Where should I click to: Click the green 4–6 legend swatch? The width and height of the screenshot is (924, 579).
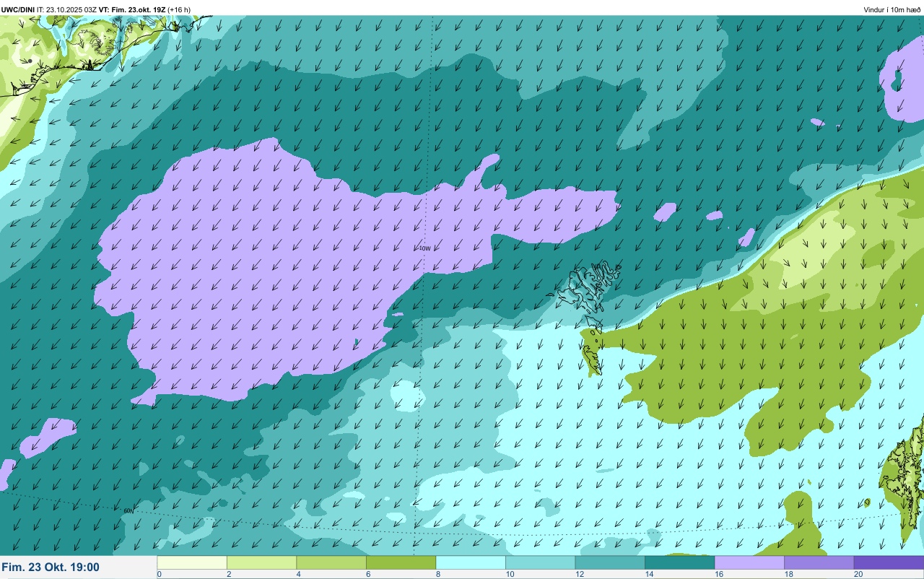click(x=331, y=562)
